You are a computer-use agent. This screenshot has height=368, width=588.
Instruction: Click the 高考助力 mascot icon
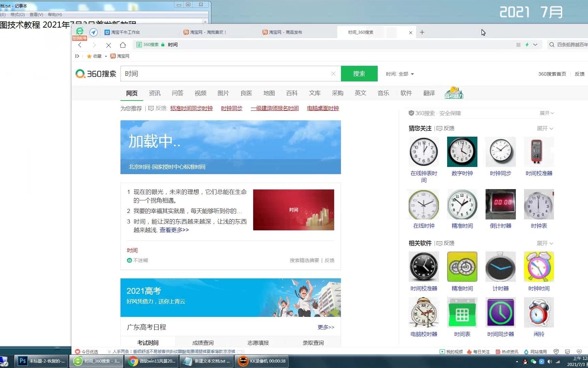point(454,93)
